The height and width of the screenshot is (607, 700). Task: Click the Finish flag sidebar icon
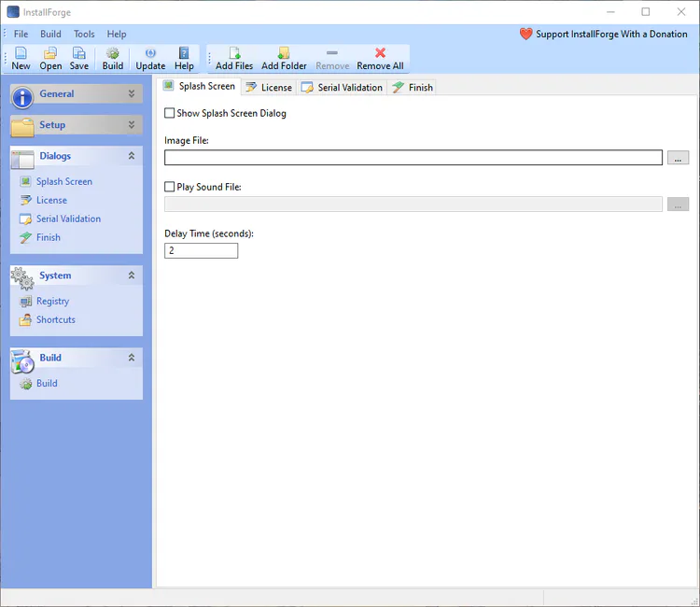pos(25,237)
